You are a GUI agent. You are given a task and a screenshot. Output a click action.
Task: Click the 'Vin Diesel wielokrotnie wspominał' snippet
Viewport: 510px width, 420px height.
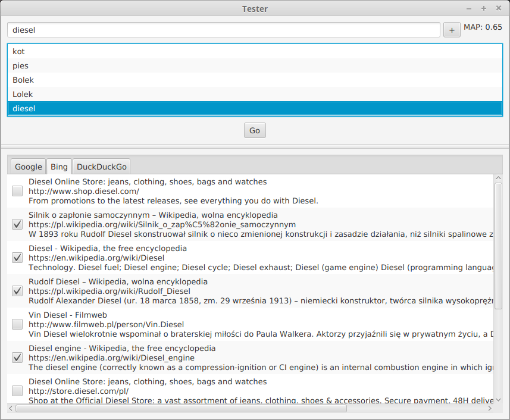261,334
